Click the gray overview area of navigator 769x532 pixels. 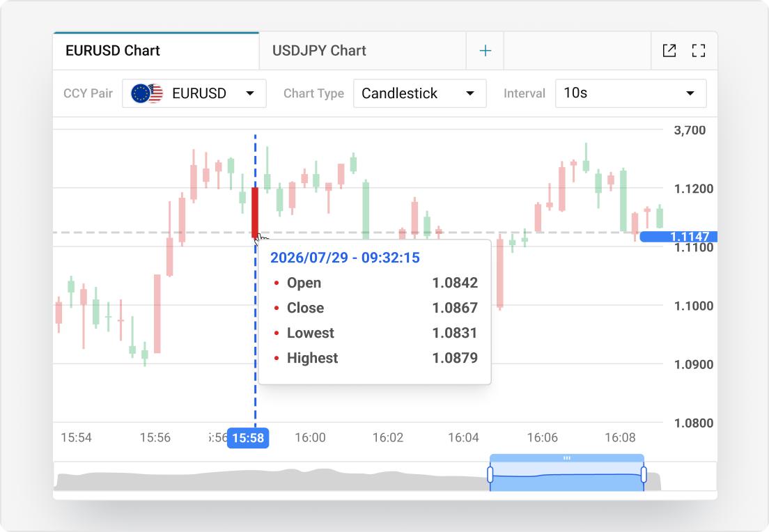click(x=271, y=480)
